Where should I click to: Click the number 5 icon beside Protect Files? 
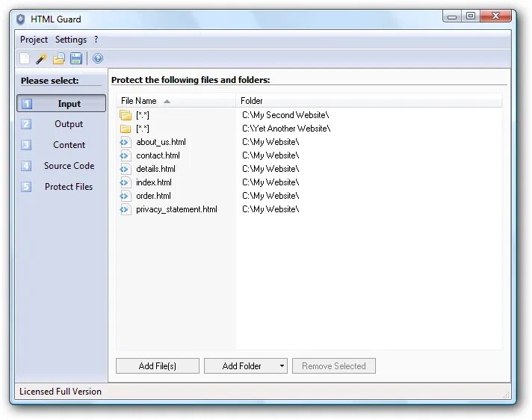26,187
